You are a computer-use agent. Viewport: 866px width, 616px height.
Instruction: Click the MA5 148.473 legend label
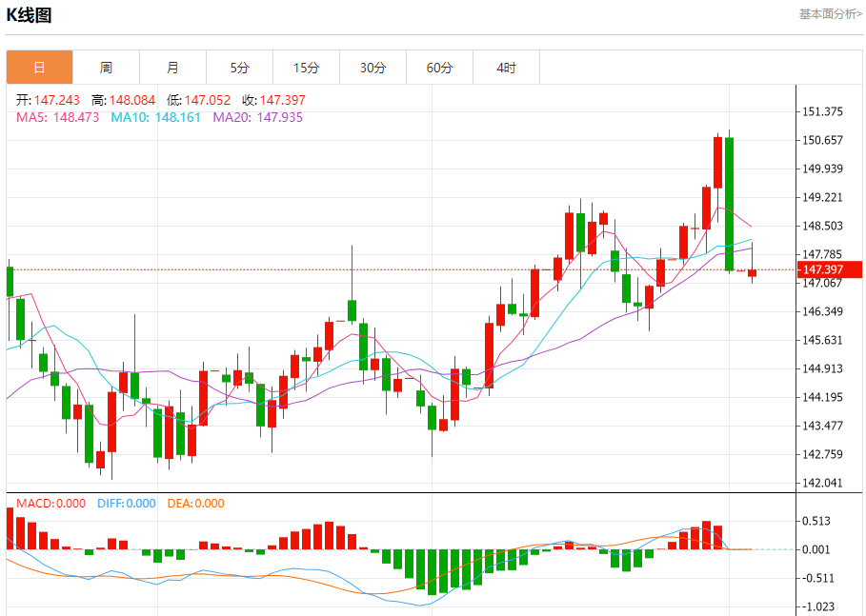(57, 117)
